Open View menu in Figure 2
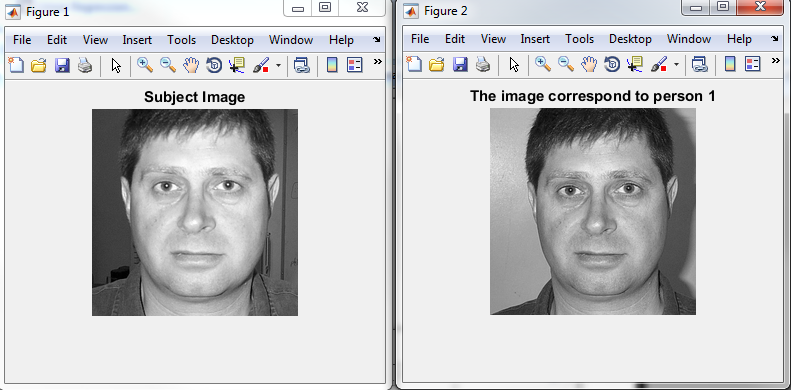791x390 pixels. [x=493, y=39]
